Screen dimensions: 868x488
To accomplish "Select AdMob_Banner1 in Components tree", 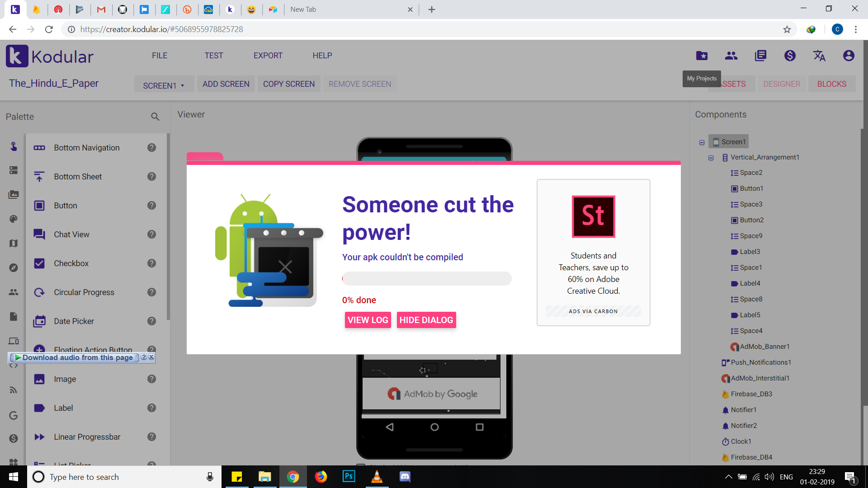I will click(x=760, y=347).
